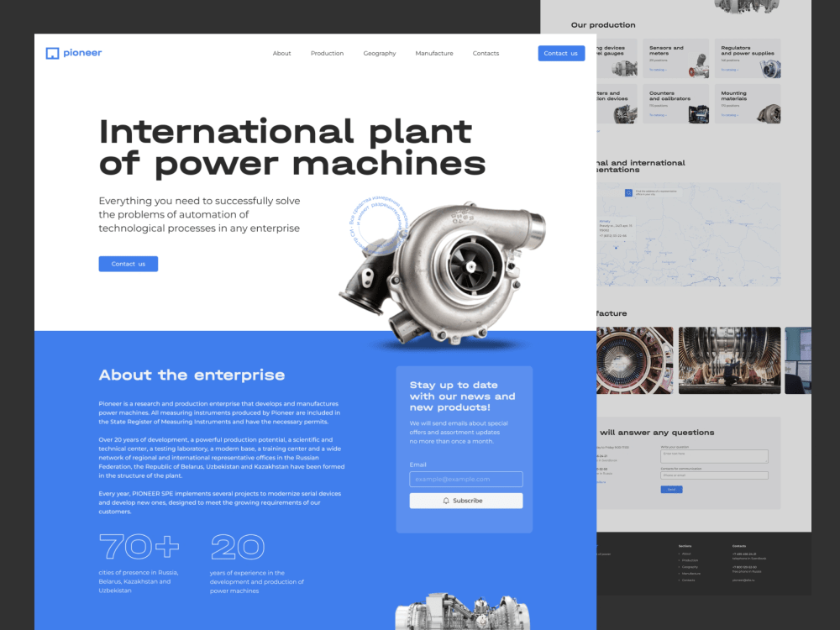
Task: Click 'To catalog' link in Regulators card
Action: (x=729, y=71)
